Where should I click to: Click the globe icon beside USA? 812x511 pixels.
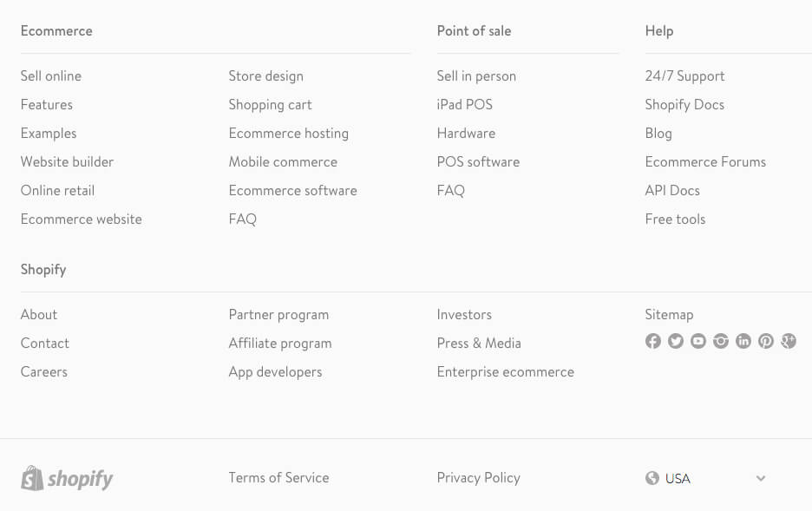652,478
